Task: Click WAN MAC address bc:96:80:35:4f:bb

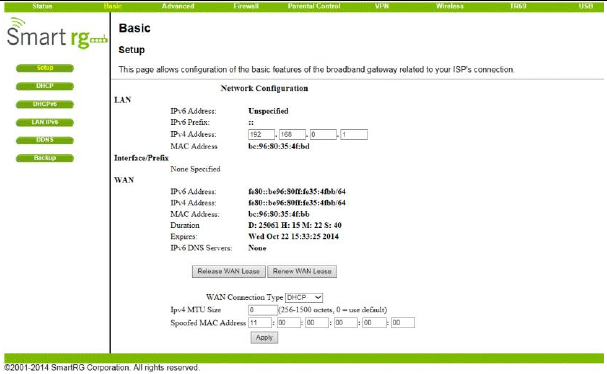Action: pyautogui.click(x=279, y=214)
